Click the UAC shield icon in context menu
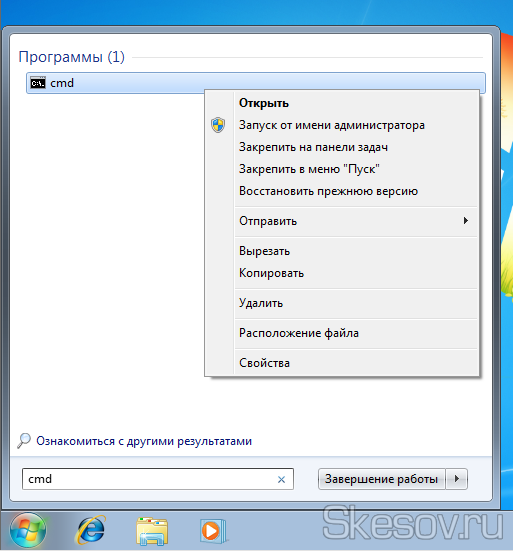This screenshot has width=513, height=551. (218, 125)
